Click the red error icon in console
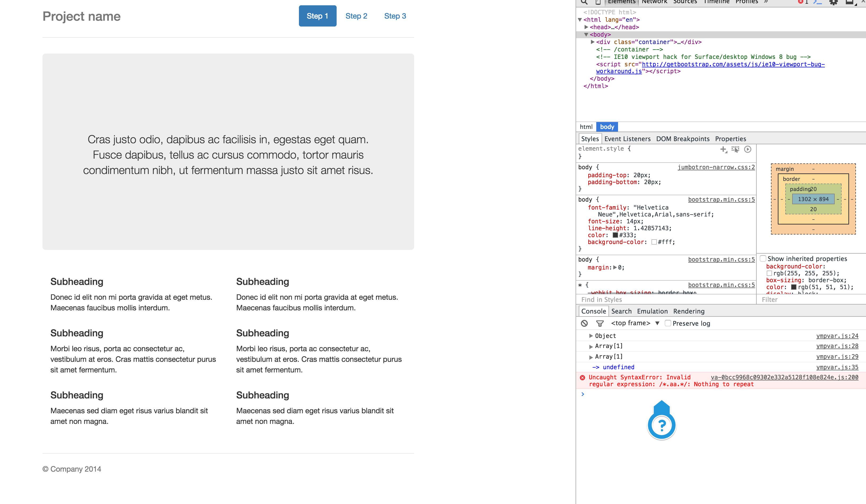866x504 pixels. 582,378
